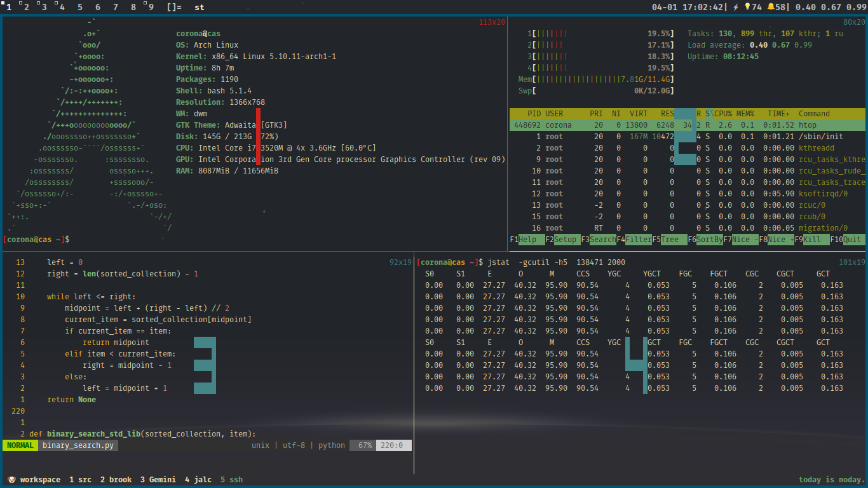Click the htop CPU 4 usage meter
Screen dimensions: 868x488
pos(600,68)
